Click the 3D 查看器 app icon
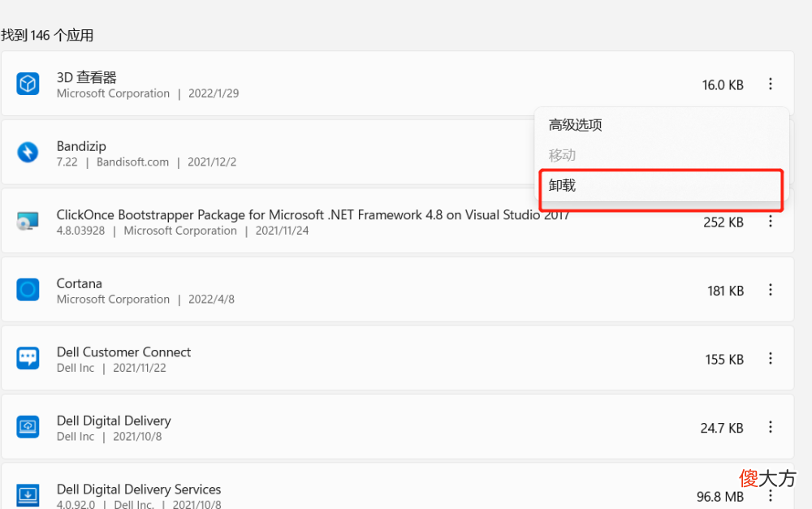812x509 pixels. [x=28, y=84]
